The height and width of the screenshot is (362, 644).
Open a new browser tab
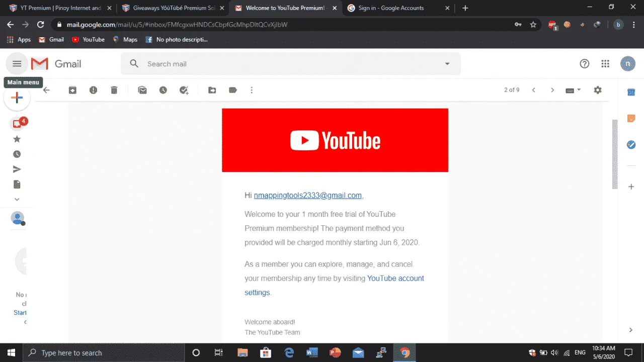coord(465,8)
